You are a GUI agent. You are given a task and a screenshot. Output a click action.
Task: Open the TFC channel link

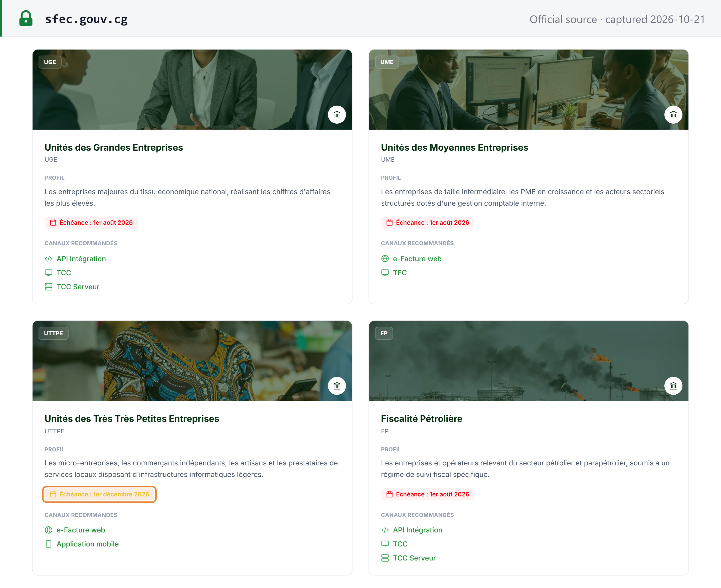[400, 273]
